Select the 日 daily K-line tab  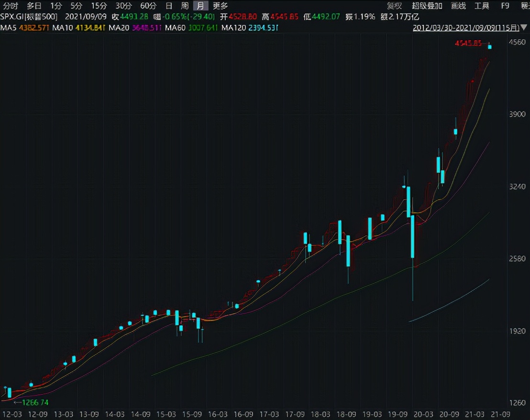[x=168, y=6]
